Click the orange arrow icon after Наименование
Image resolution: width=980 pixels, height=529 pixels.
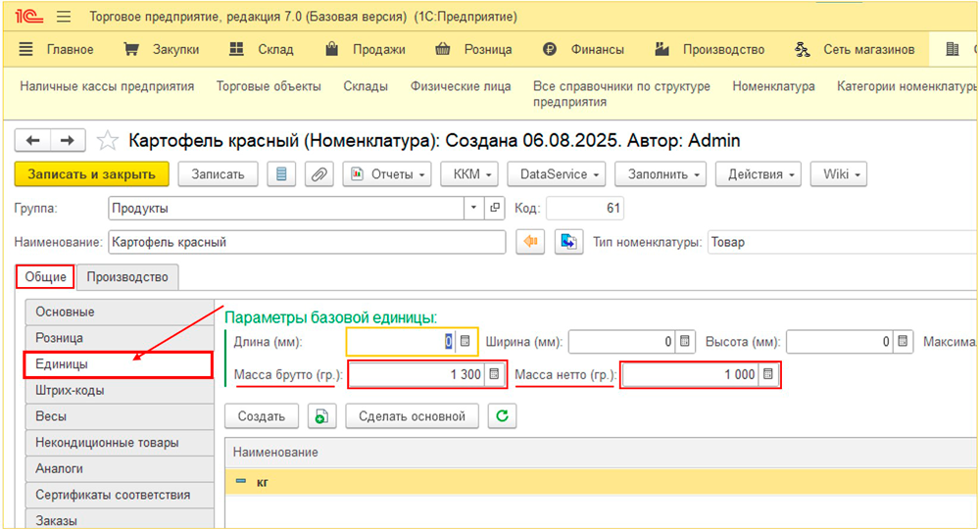[530, 242]
